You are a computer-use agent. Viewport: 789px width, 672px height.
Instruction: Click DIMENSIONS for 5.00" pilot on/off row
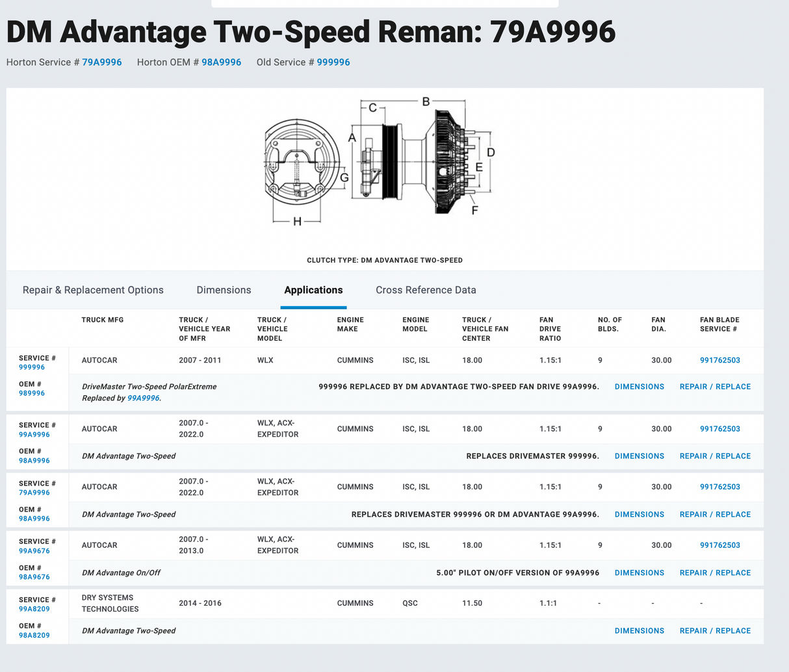point(639,573)
